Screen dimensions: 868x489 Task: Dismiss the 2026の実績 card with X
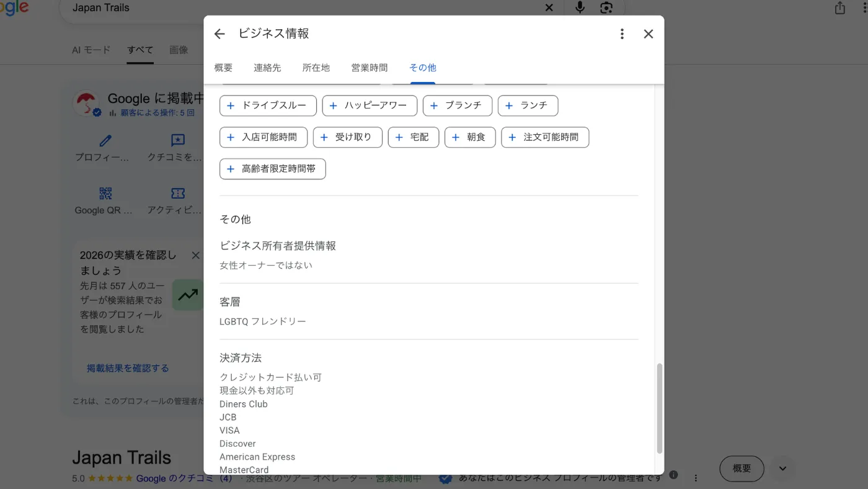pos(195,255)
